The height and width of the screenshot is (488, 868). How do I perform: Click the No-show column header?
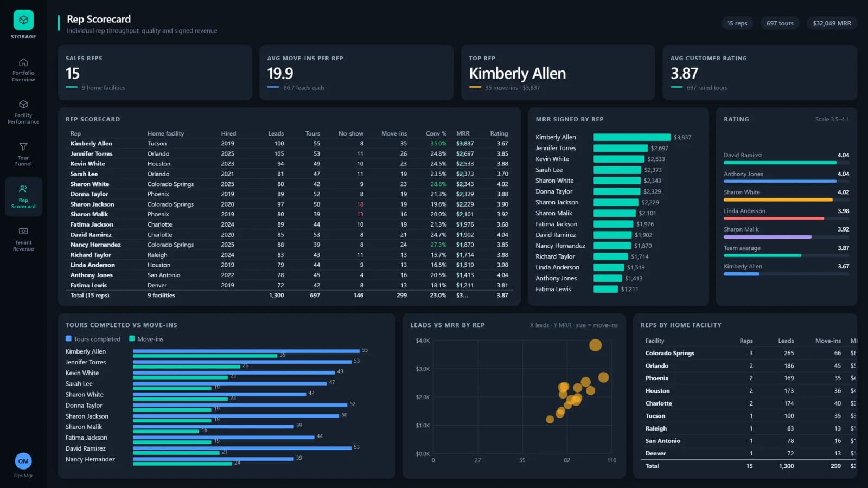click(x=351, y=133)
